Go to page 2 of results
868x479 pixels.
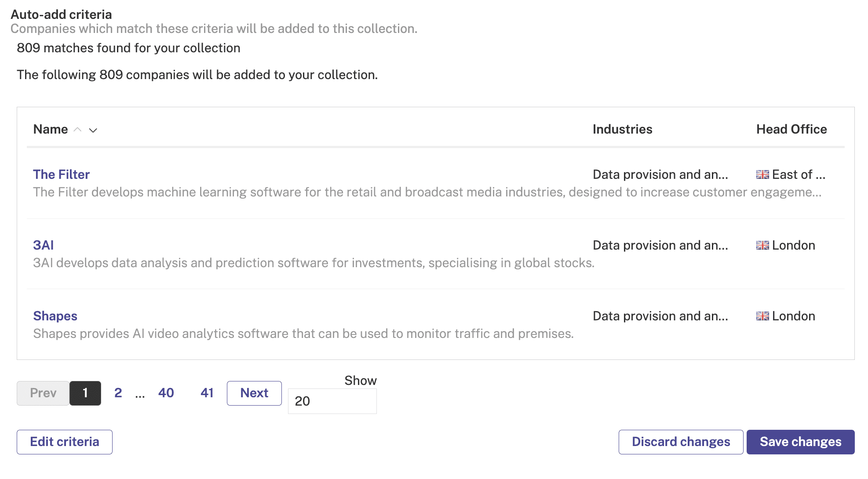pos(118,393)
